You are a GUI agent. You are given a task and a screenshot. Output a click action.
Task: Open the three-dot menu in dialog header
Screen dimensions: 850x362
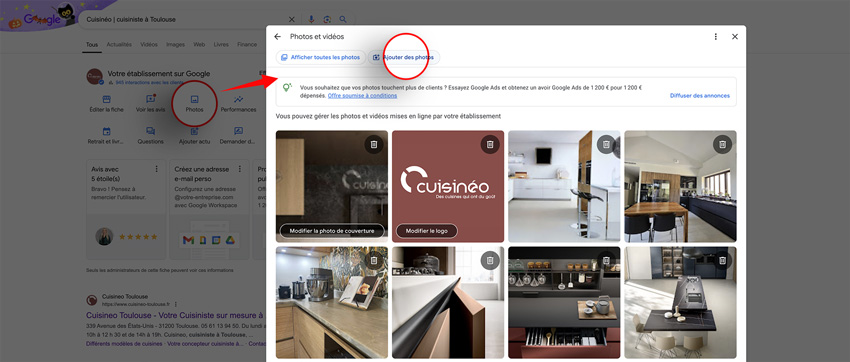716,37
